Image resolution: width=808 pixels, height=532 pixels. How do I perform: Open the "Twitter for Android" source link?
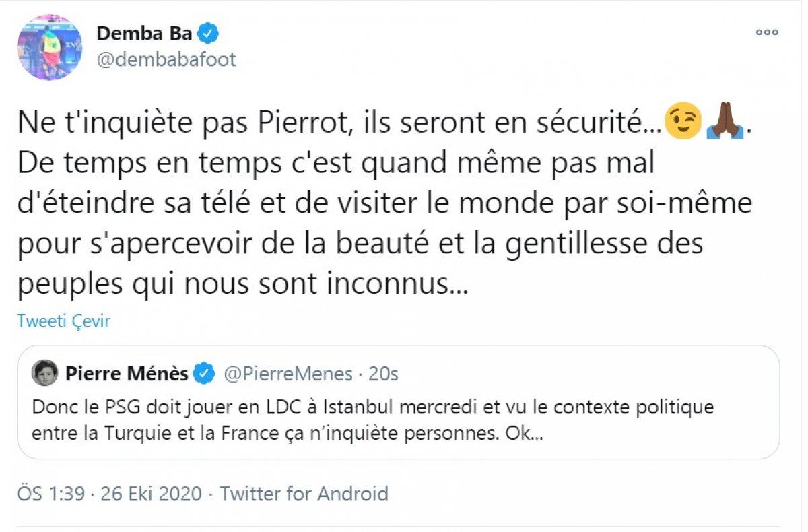point(304,494)
